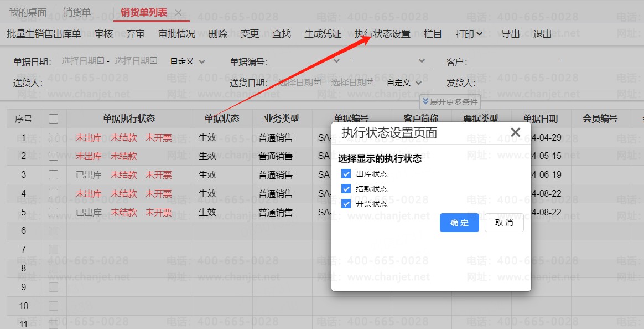644x329 pixels.
Task: Check the checkbox for row 5
Action: coord(54,212)
